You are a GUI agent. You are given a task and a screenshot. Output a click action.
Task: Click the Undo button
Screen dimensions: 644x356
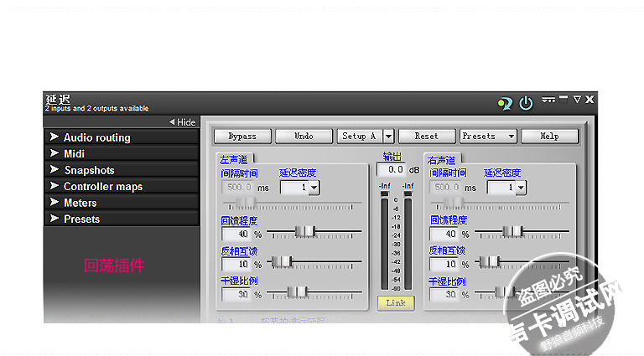[304, 137]
